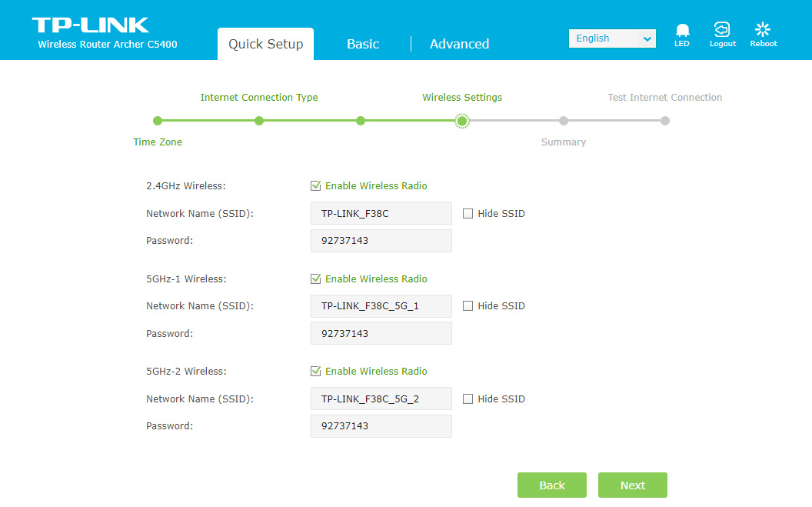812x507 pixels.
Task: Click Wireless Router Archer C5400 text
Action: coord(108,45)
